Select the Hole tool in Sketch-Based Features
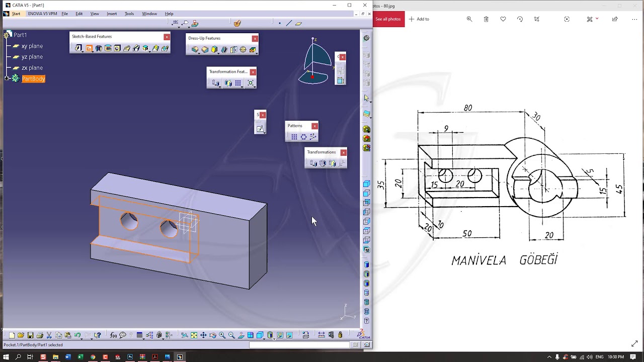Screen dimensions: 644x362 pyautogui.click(x=117, y=48)
